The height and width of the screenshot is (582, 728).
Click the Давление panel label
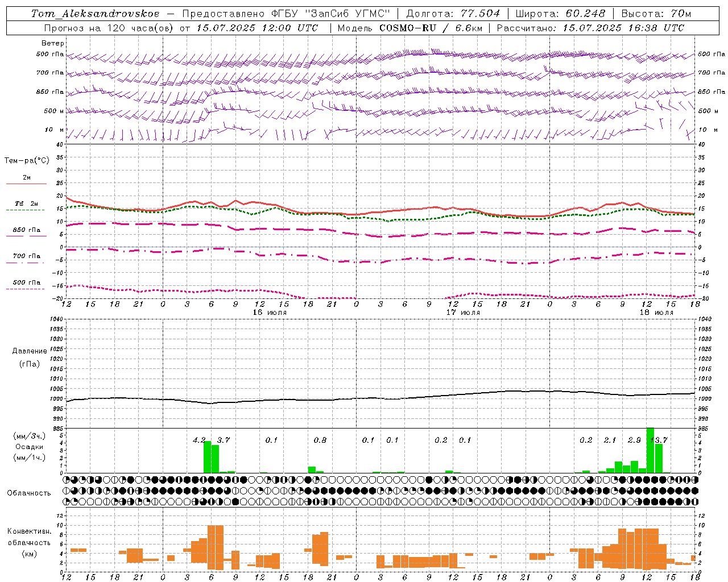30,351
